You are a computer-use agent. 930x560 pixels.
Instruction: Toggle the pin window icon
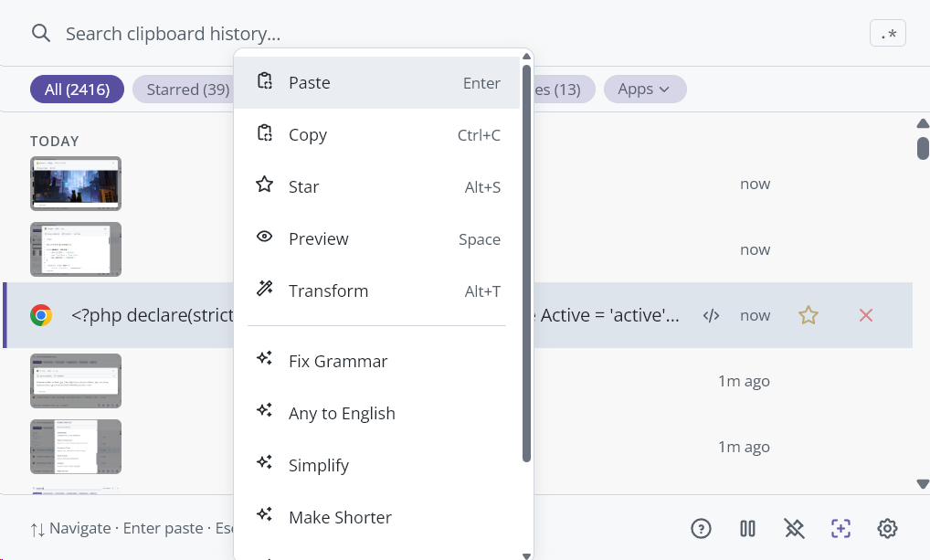point(794,528)
